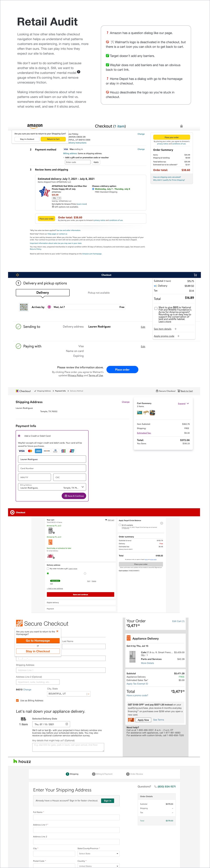Screen dimensions: 210x868
Task: Click the lock icon in Amazon's checkout header
Action: pos(181,126)
